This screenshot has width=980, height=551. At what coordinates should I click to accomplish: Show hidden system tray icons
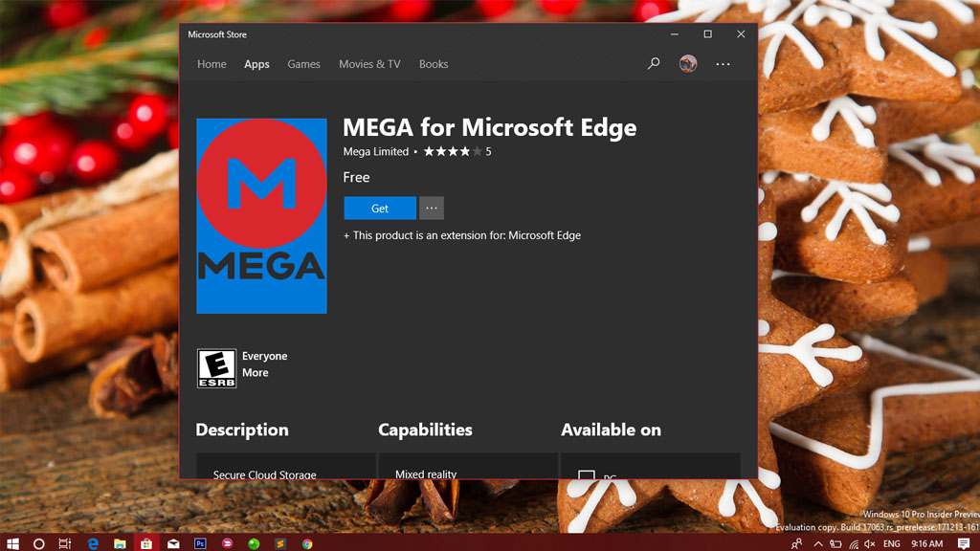(x=818, y=543)
